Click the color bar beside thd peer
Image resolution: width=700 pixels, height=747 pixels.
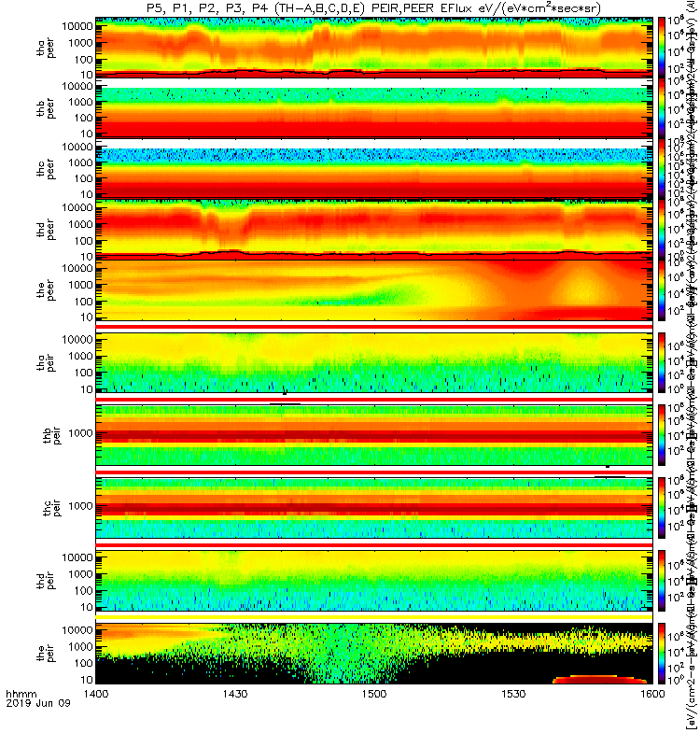(662, 230)
